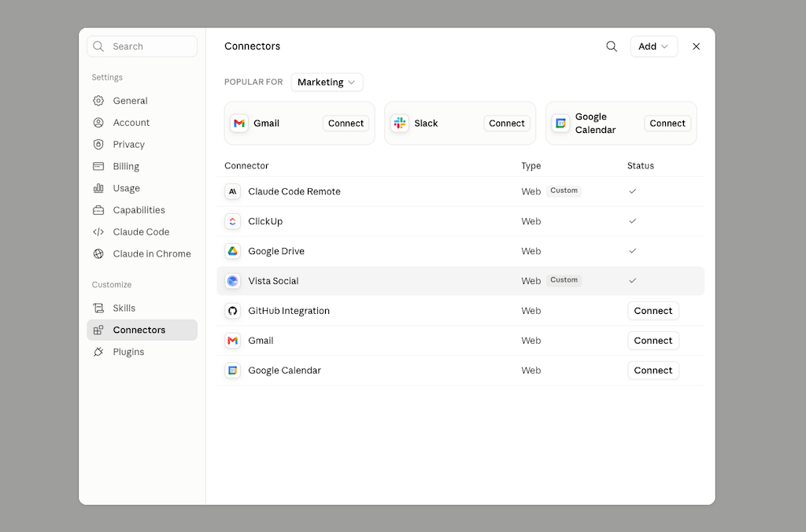Click the search magnifier icon beside Add
The image size is (806, 532).
611,46
